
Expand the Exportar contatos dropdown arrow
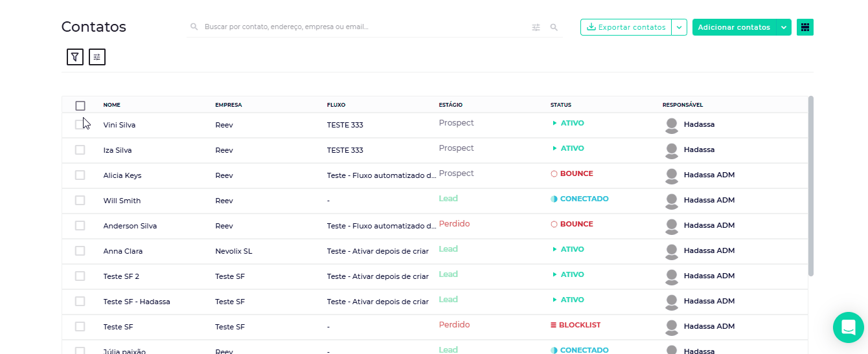[x=679, y=27]
